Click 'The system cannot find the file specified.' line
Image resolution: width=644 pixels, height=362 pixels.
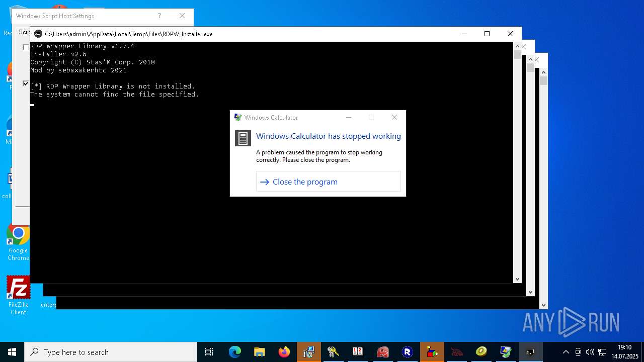click(x=115, y=94)
